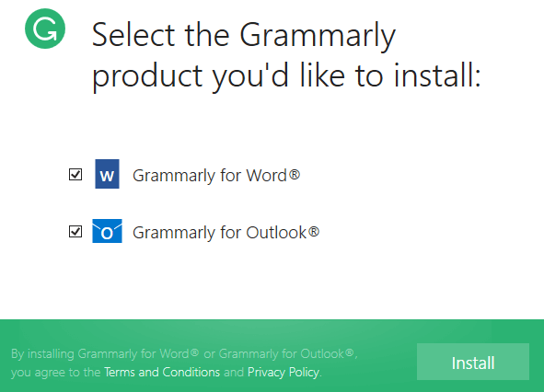
Task: Click the Outlook envelope icon
Action: pyautogui.click(x=107, y=231)
